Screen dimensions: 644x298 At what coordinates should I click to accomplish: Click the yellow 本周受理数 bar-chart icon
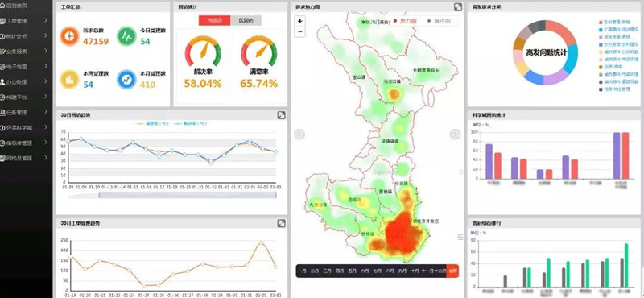(69, 79)
